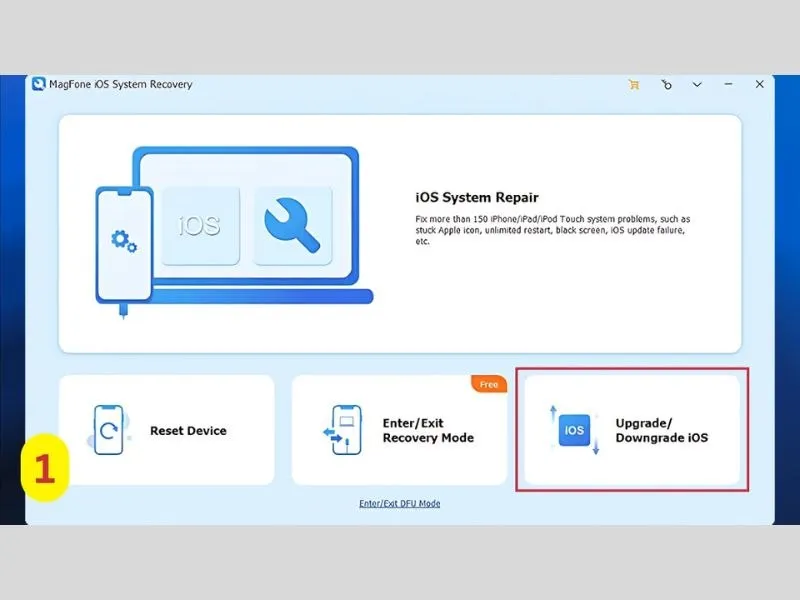Click the Free badge on Recovery Mode

[x=489, y=384]
